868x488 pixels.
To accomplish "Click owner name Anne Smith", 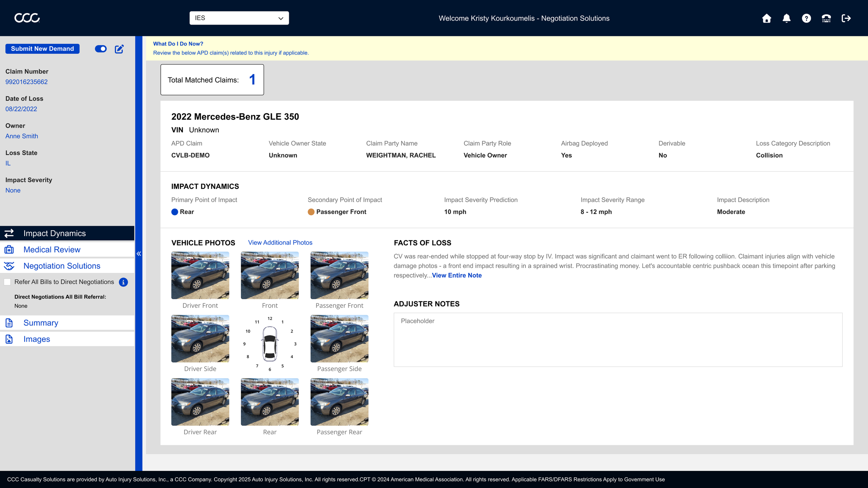I will point(22,136).
